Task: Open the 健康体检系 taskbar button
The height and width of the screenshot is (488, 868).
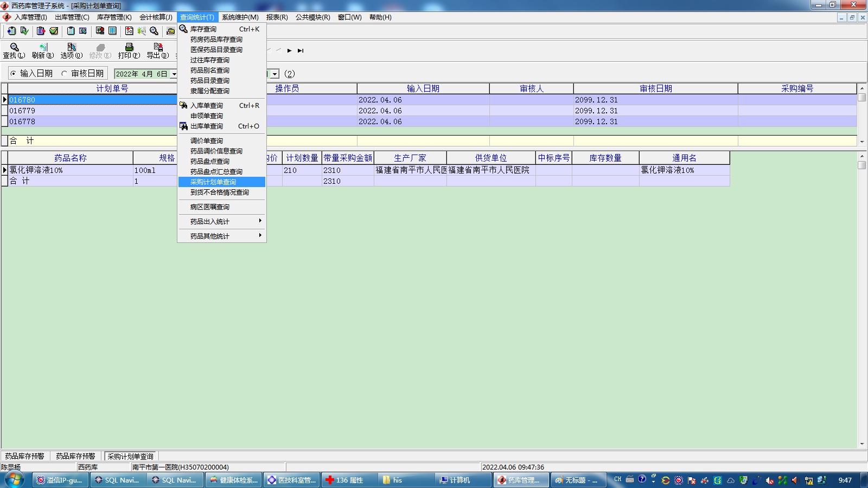Action: point(234,480)
